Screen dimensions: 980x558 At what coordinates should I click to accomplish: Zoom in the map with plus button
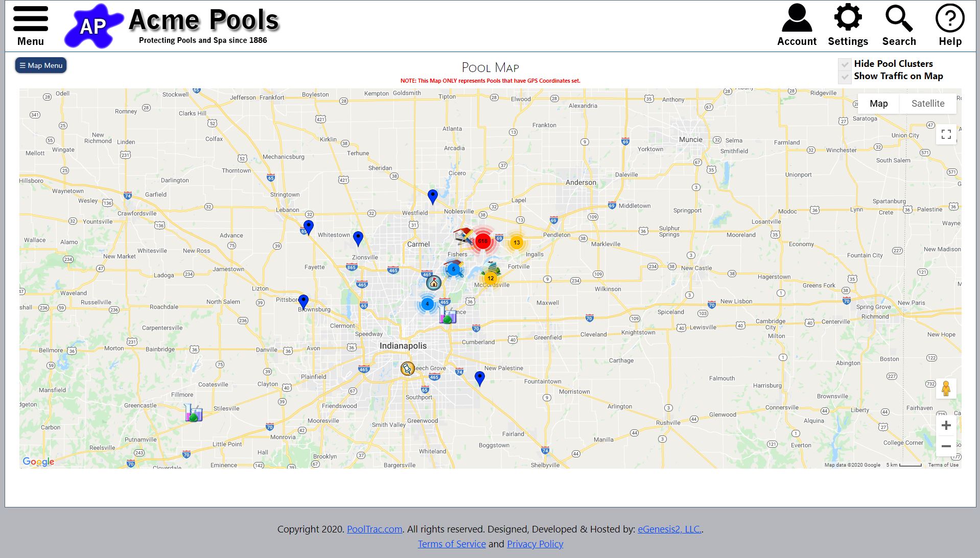coord(946,425)
